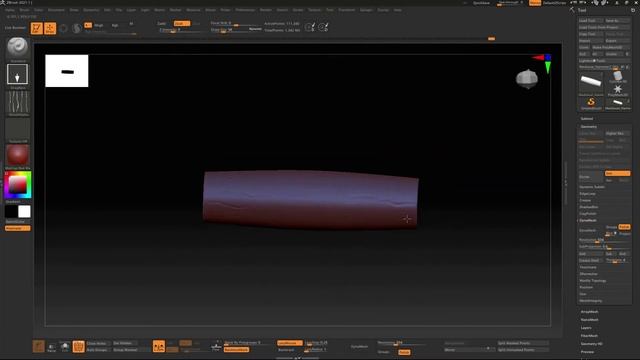640x360 pixels.
Task: Select the white main color swatch
Action: [24, 211]
